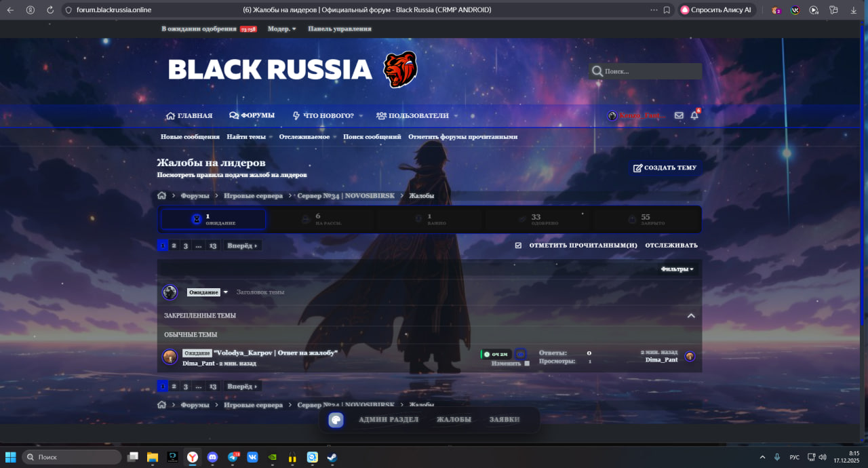
Task: Click Сервер №34 | NOVOSIBIRSK in the top breadcrumb
Action: [346, 195]
